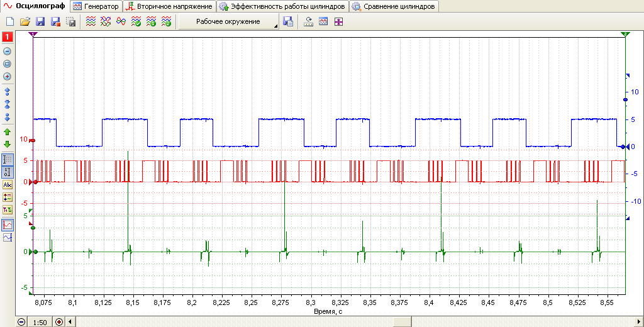Click waveforms icon with green checkmark
This screenshot has width=644, height=327.
click(136, 22)
